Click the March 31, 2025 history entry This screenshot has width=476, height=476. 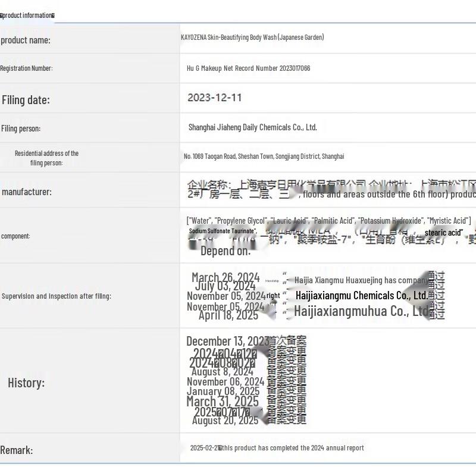click(x=223, y=402)
